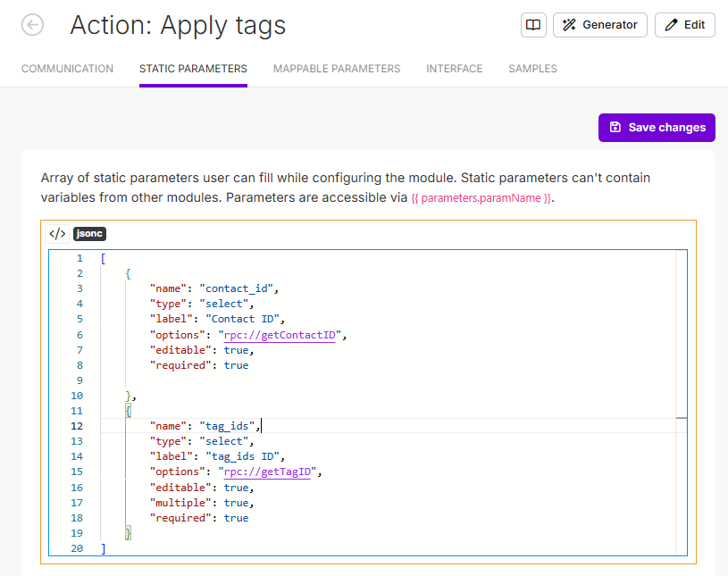Click the "contact_id" name value
728x576 pixels.
click(240, 288)
